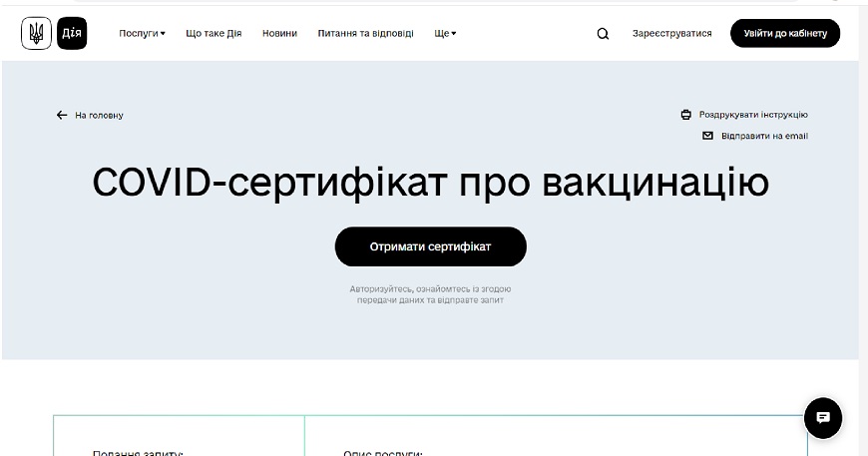This screenshot has height=456, width=868.
Task: Go to Новини section
Action: coord(279,33)
